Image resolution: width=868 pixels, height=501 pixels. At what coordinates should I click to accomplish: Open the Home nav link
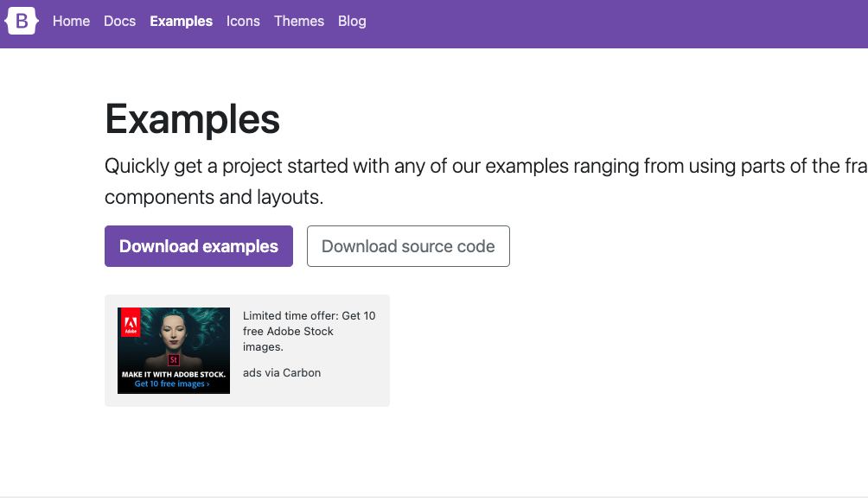pos(72,21)
